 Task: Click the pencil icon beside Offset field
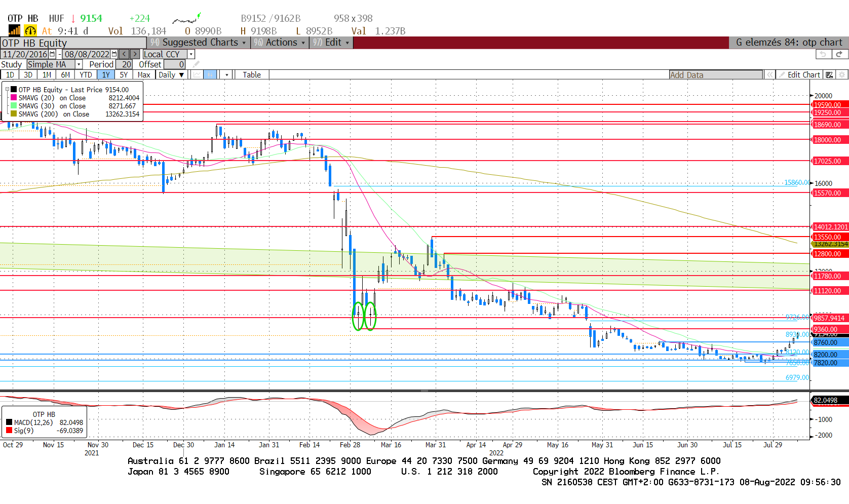pyautogui.click(x=196, y=64)
